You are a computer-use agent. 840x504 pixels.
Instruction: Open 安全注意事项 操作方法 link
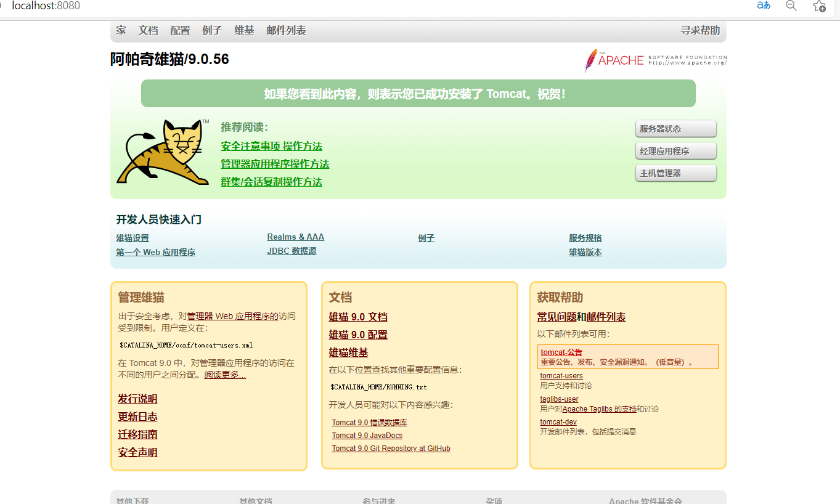click(x=272, y=146)
